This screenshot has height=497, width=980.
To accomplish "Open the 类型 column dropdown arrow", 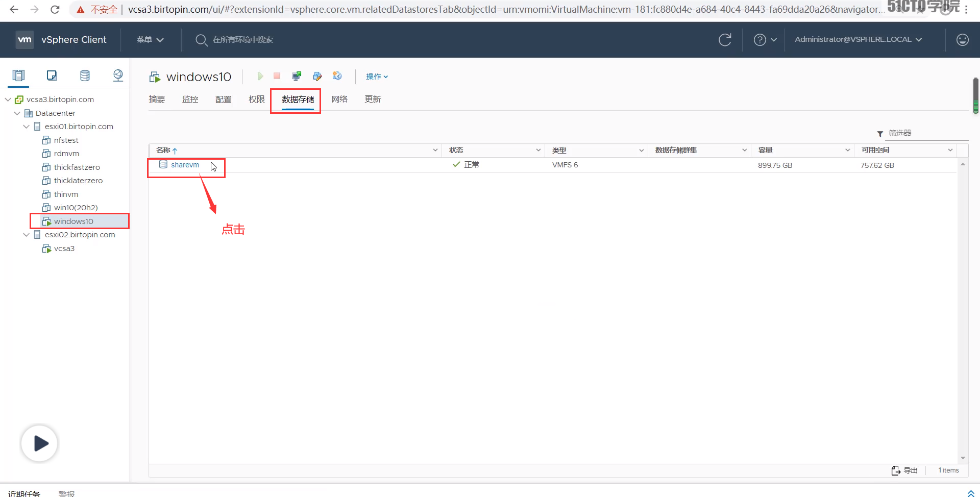I will click(641, 150).
